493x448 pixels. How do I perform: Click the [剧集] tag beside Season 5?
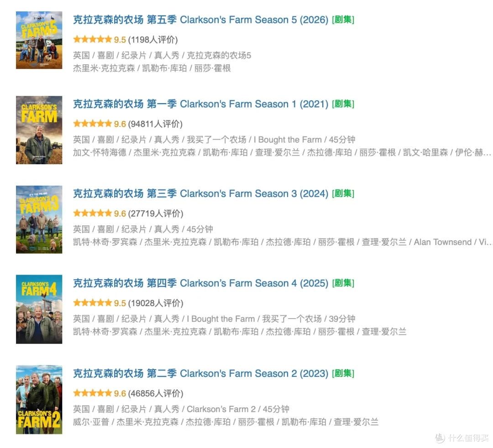(x=343, y=20)
